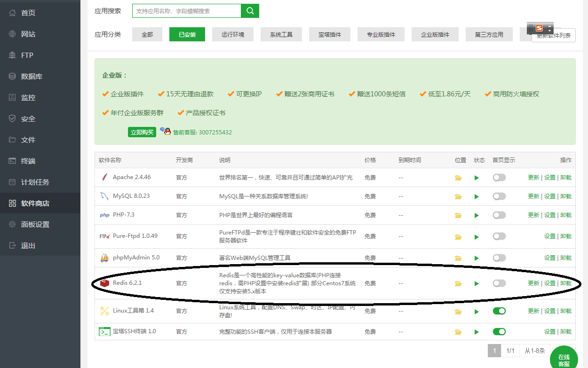Open 数据库 in the sidebar
This screenshot has height=368, width=588.
[32, 76]
